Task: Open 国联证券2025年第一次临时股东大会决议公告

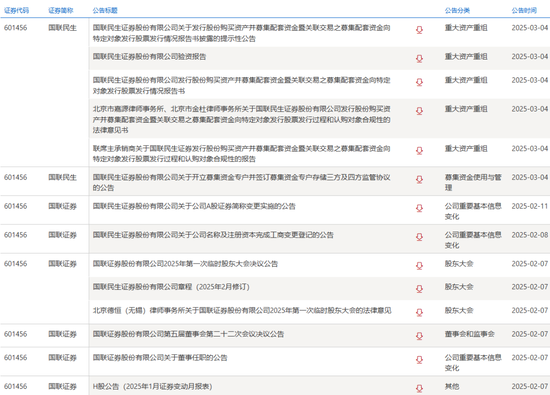Action: point(185,263)
